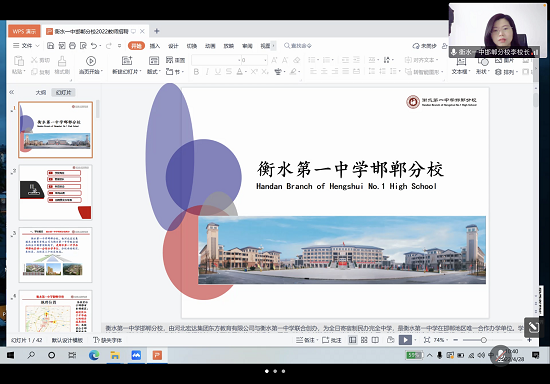
Task: Select slide 2 thumbnail
Action: (x=55, y=192)
